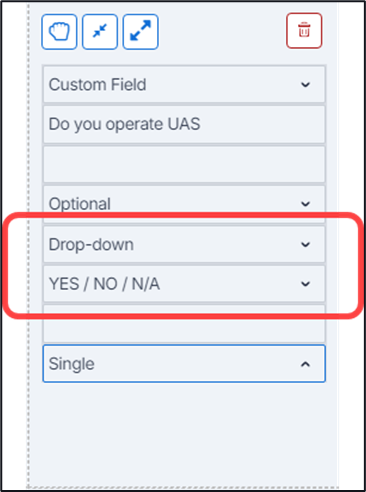The height and width of the screenshot is (492, 366).
Task: Click the YES / NO / N/A option text
Action: coord(104,284)
